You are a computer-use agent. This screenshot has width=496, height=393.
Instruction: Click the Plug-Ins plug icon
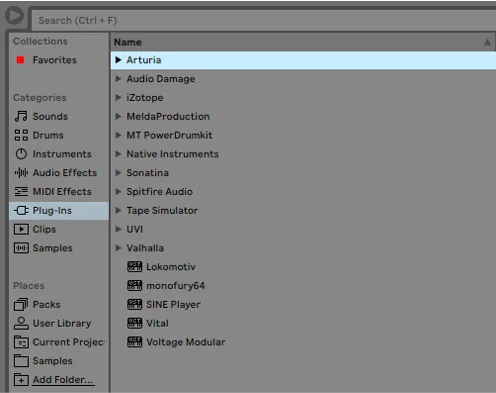(21, 210)
